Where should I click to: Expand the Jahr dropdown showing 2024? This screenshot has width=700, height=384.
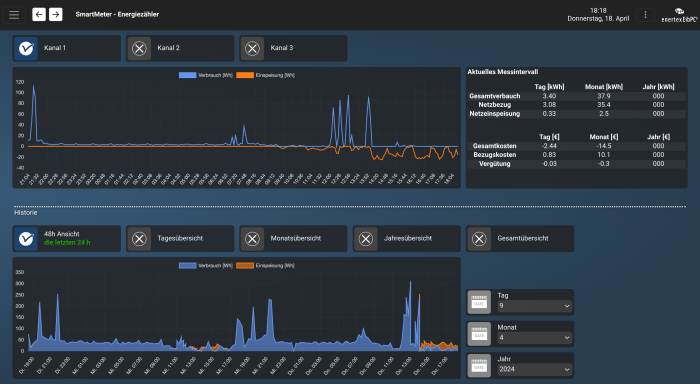click(534, 369)
